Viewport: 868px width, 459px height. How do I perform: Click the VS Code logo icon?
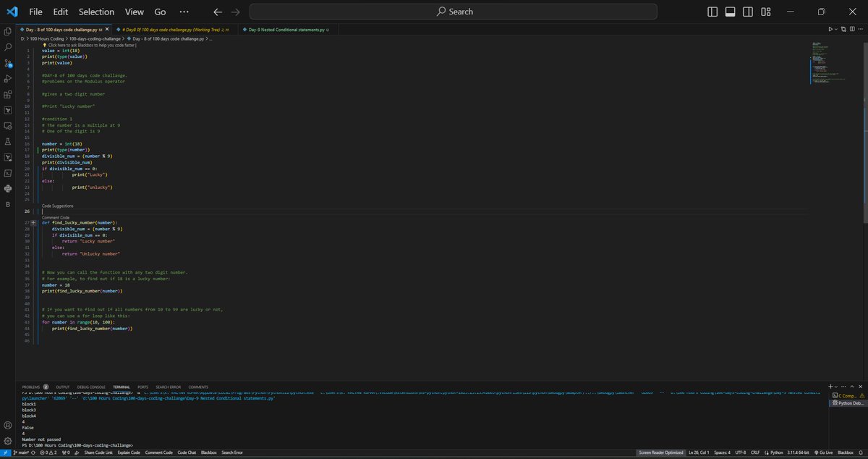12,12
